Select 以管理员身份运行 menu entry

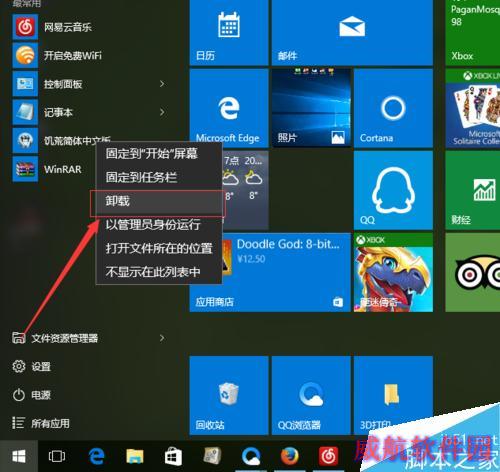pyautogui.click(x=159, y=225)
